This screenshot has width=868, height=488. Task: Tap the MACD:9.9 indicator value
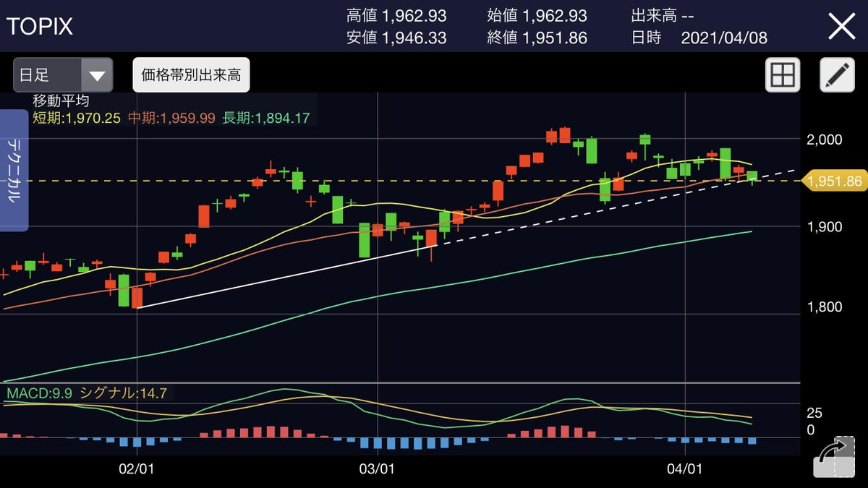point(38,393)
